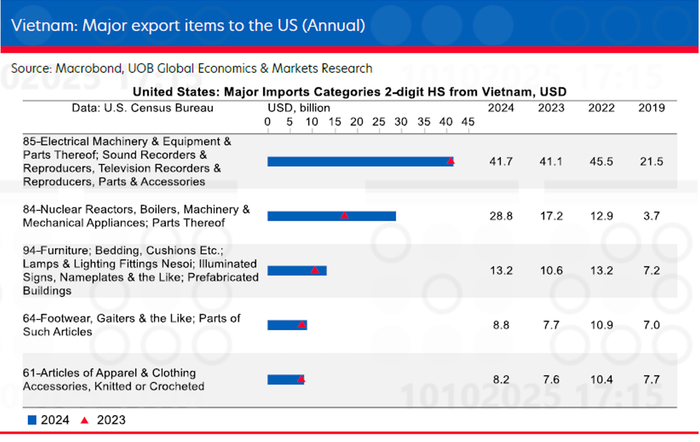Screen dimensions: 700x442
Task: Click the Vietnam major export items title
Action: (188, 23)
